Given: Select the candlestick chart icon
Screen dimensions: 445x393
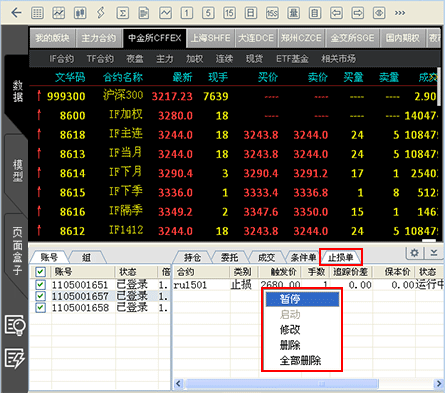Looking at the screenshot, I should pos(80,13).
